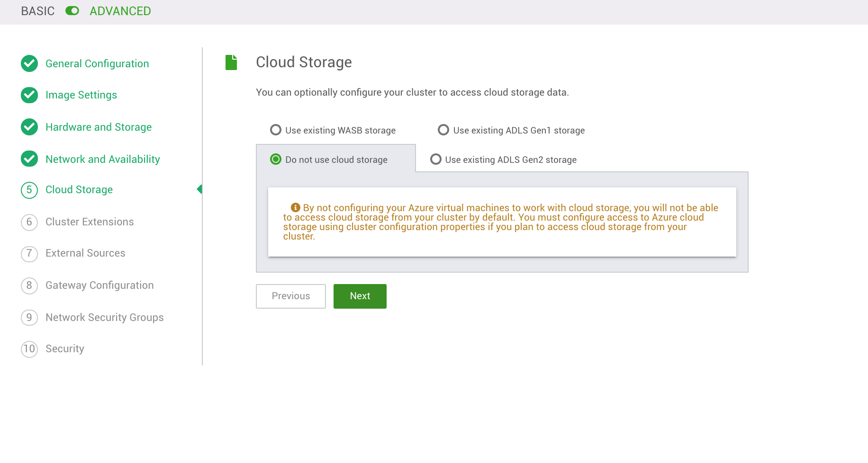Choose Use existing ADLS Gen1 storage

click(443, 130)
